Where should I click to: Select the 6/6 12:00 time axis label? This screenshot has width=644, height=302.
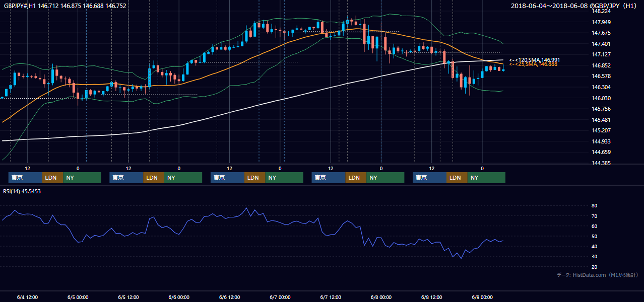[229, 297]
